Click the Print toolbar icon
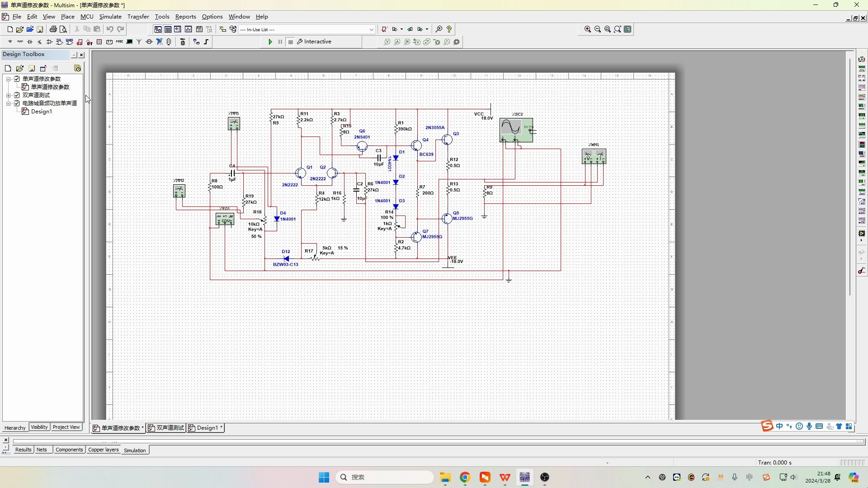The height and width of the screenshot is (488, 868). pyautogui.click(x=53, y=29)
